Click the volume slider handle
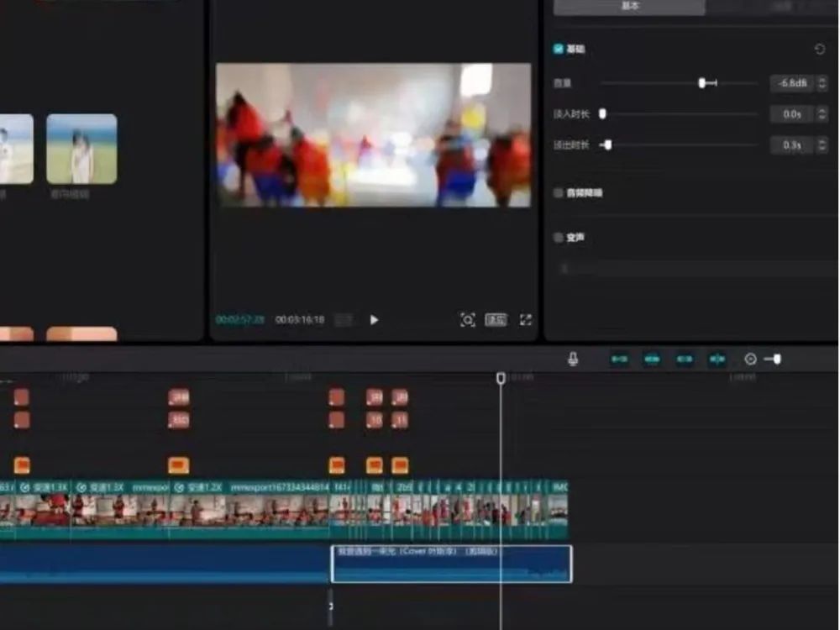Screen dimensions: 840x630 click(x=701, y=83)
